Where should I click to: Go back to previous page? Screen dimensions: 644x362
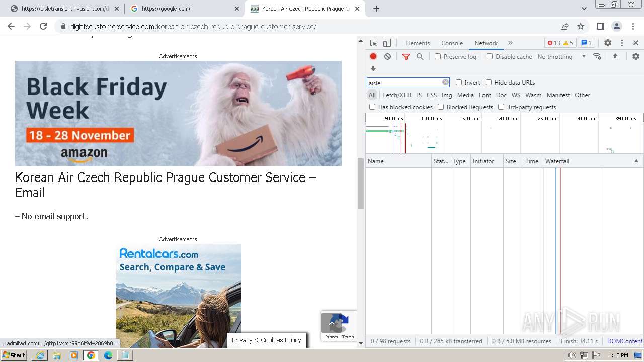click(11, 26)
